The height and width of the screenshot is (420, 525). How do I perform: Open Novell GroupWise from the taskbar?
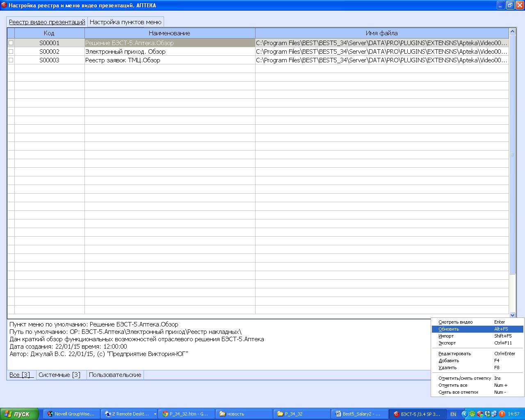(71, 414)
